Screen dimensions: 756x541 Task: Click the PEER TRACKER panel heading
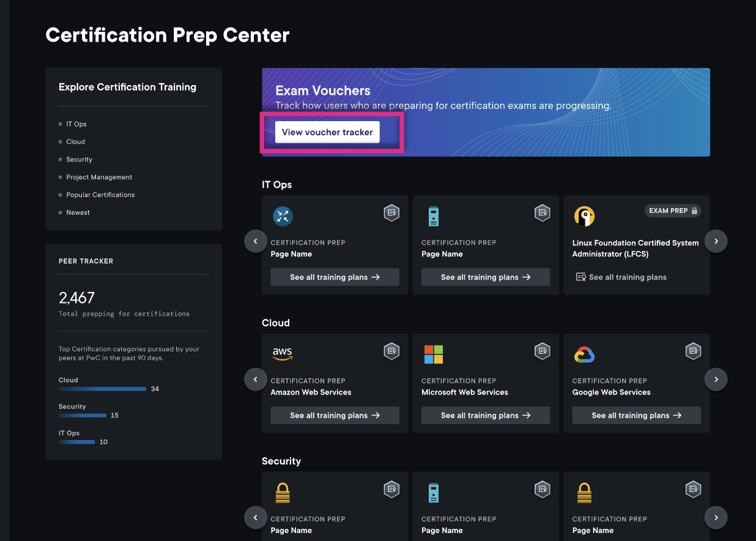(86, 261)
